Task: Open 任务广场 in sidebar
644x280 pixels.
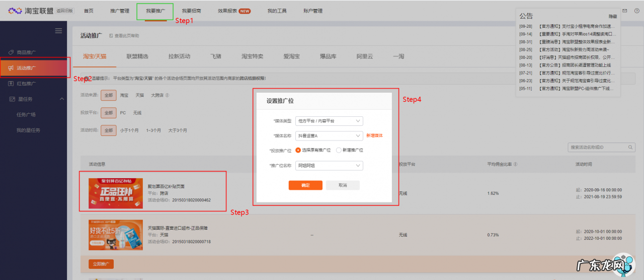Action: (x=26, y=115)
